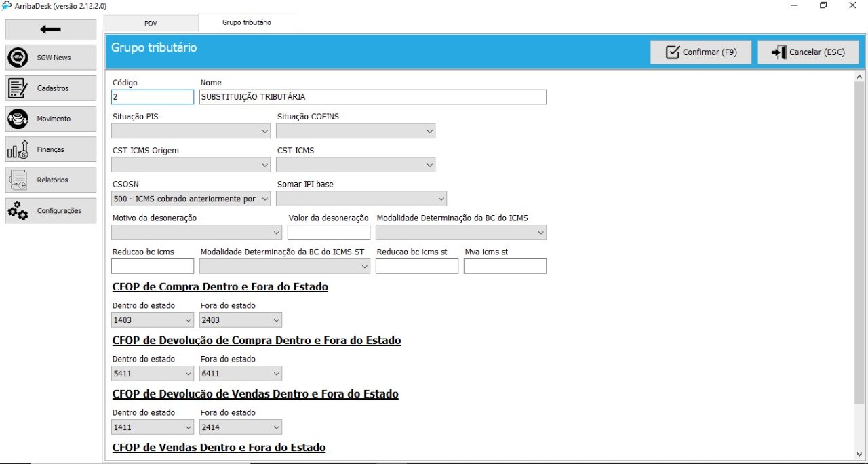Click the vertical scrollbar down arrow
The height and width of the screenshot is (464, 868).
860,454
